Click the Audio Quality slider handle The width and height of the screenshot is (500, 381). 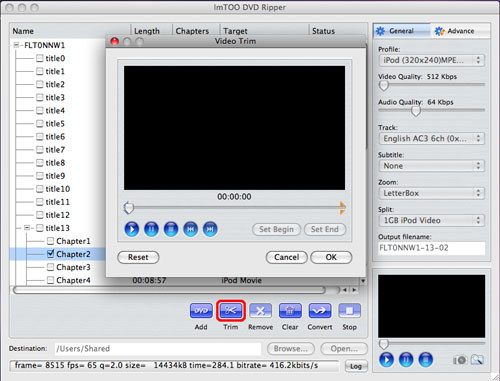[416, 111]
